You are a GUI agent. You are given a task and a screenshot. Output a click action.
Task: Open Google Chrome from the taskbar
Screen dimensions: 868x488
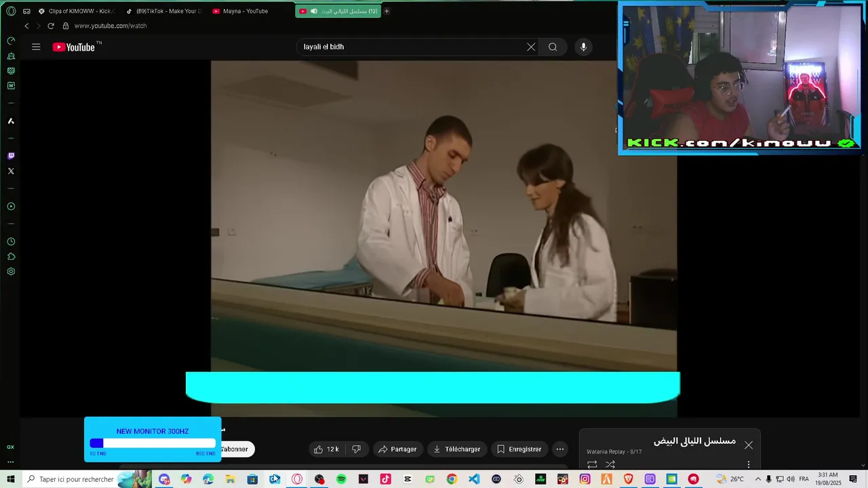[452, 479]
